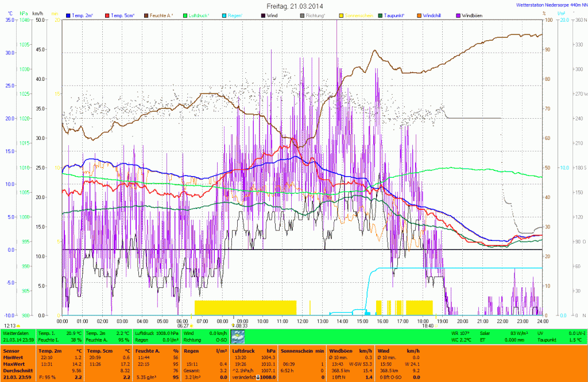Click the red Temp. 5cm legend square

point(107,15)
